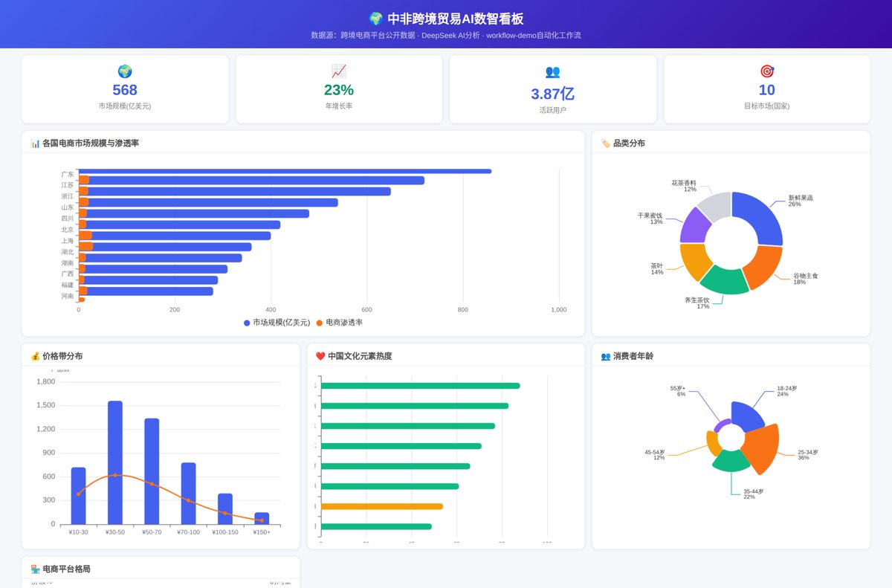892x588 pixels.
Task: Click the 中非跨境贸易AI数智看板 title text
Action: [x=456, y=19]
